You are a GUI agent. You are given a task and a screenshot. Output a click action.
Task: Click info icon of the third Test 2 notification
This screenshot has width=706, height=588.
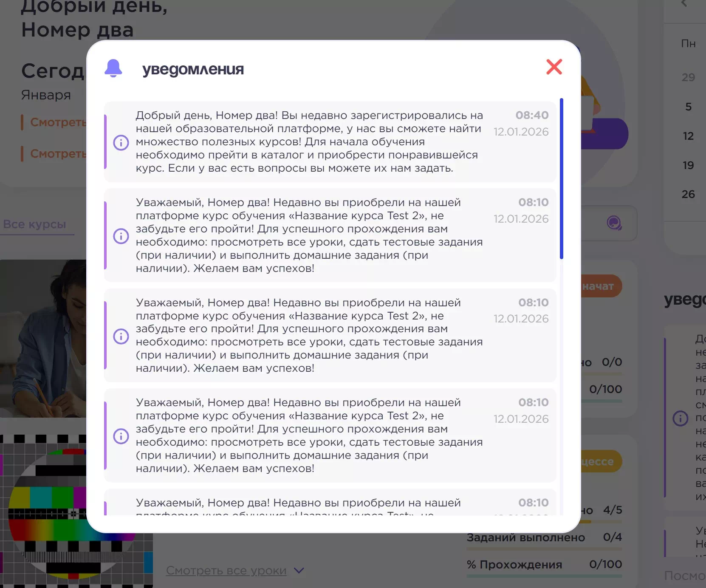(x=121, y=436)
